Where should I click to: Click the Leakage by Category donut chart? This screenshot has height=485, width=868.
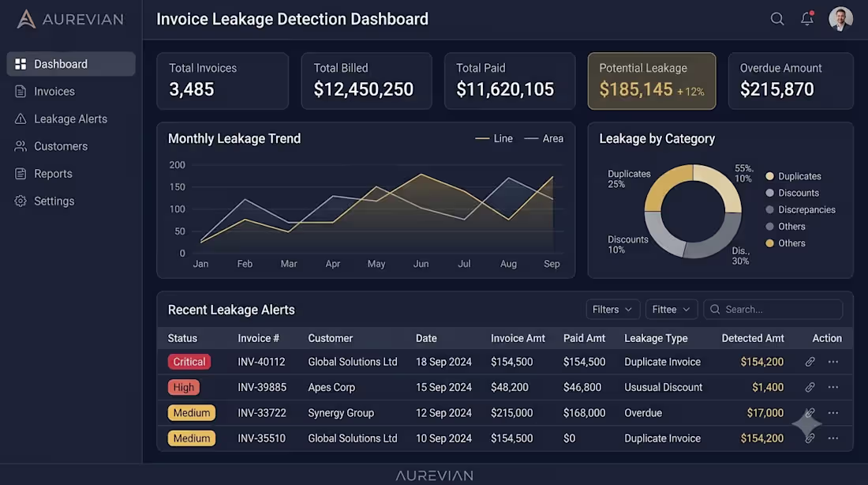pyautogui.click(x=693, y=211)
